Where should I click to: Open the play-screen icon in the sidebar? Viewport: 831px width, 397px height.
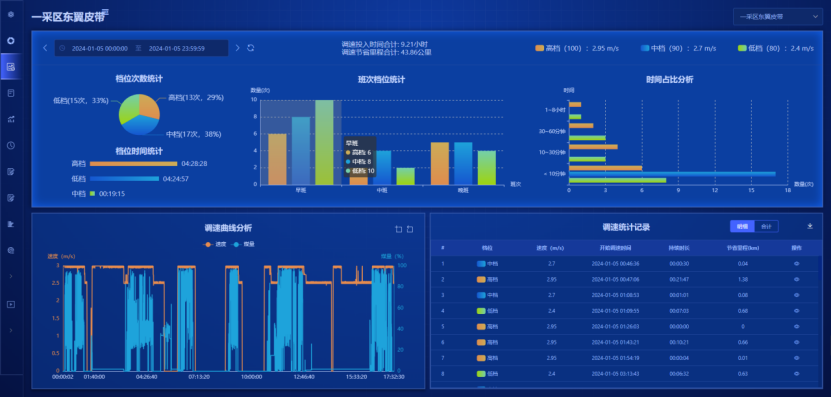pos(11,304)
